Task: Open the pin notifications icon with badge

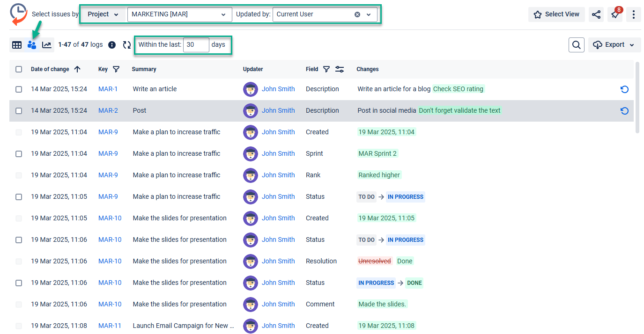Action: pyautogui.click(x=614, y=15)
